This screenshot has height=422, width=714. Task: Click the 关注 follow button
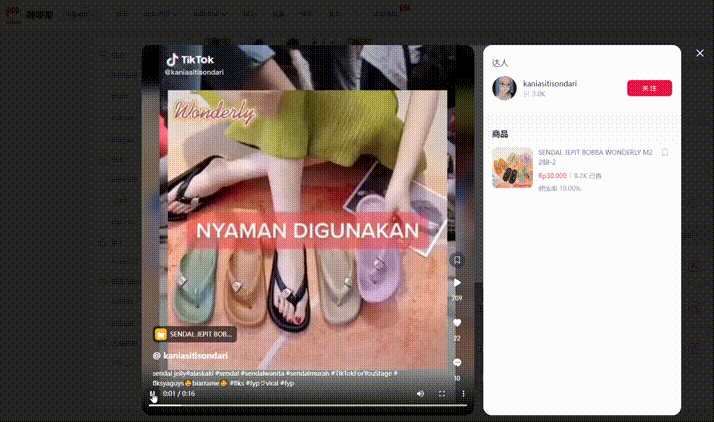(x=649, y=88)
